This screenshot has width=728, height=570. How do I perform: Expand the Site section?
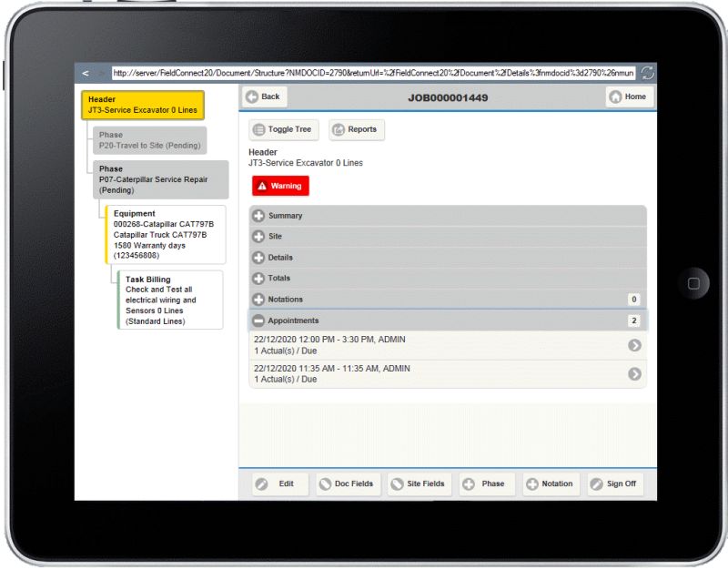[x=448, y=237]
